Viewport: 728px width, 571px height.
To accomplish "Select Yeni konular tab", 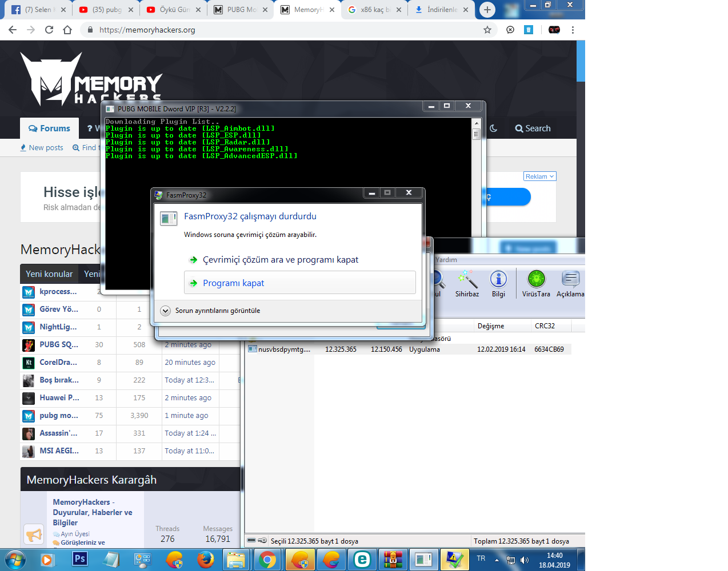I will point(49,274).
